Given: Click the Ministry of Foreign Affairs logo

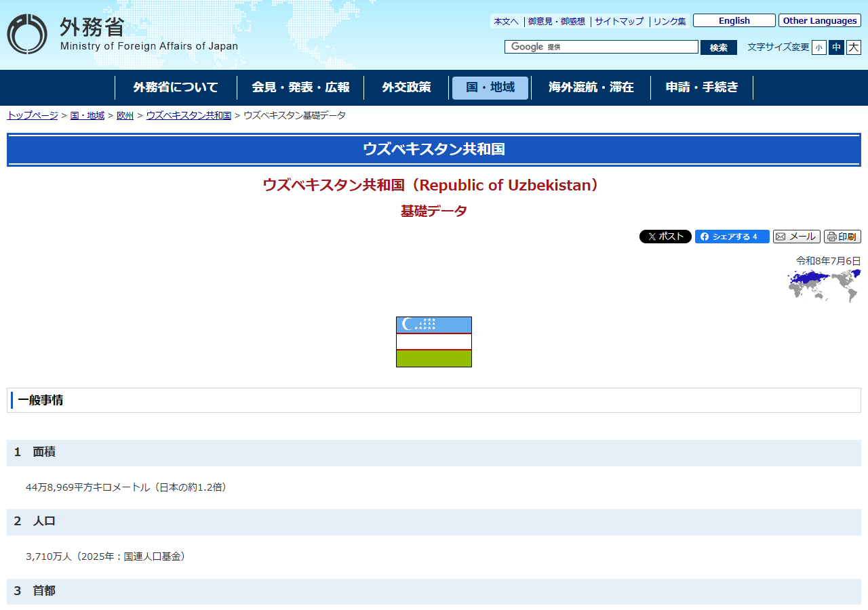Looking at the screenshot, I should pyautogui.click(x=123, y=34).
